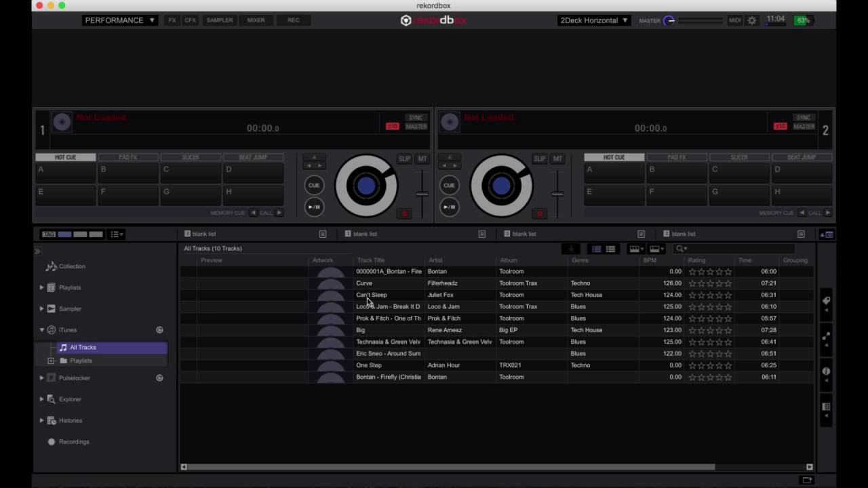Click CUE button on deck 2
The width and height of the screenshot is (868, 488).
449,185
